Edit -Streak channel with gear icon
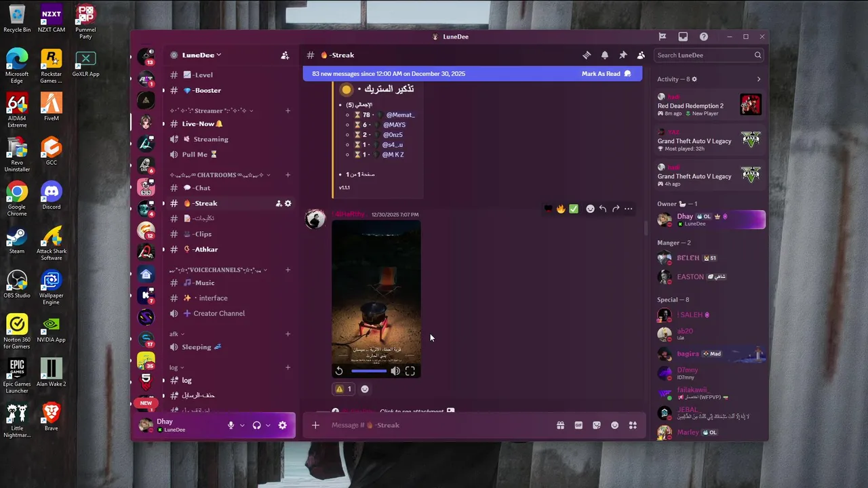This screenshot has width=868, height=488. pos(288,203)
